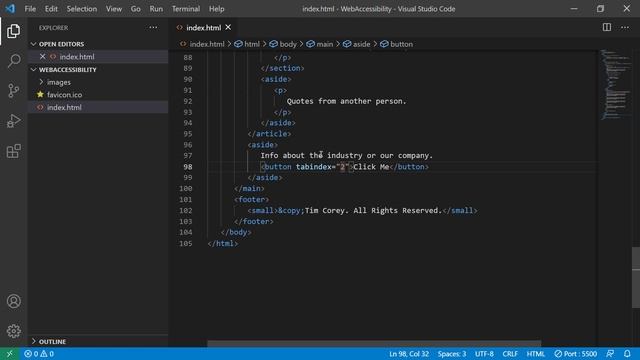Open the Accounts icon in activity bar
The height and width of the screenshot is (360, 640).
tap(13, 301)
